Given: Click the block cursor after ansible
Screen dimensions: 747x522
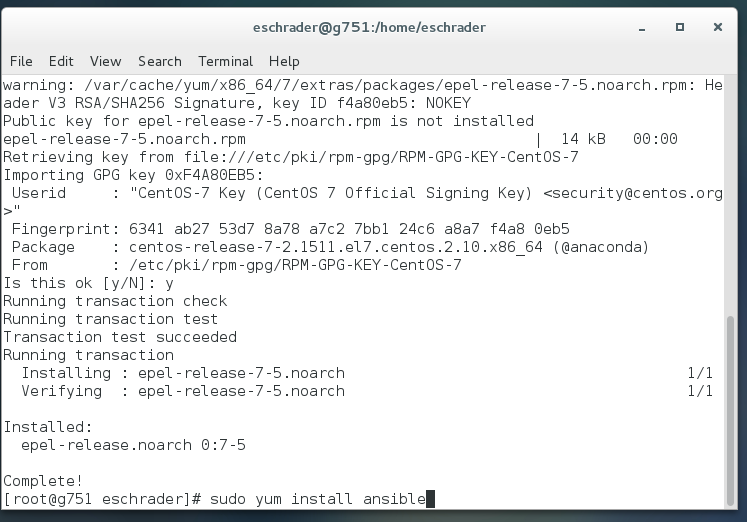Looking at the screenshot, I should (x=430, y=499).
